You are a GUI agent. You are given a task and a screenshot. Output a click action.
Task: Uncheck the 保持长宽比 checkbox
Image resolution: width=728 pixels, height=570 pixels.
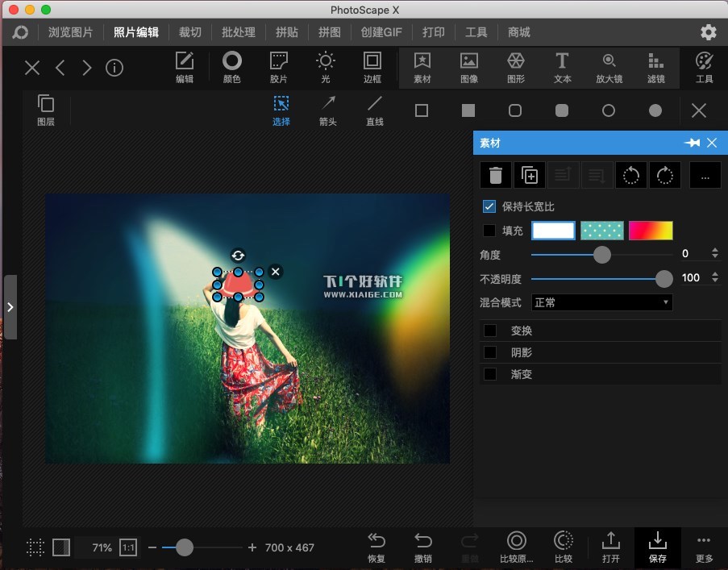489,206
